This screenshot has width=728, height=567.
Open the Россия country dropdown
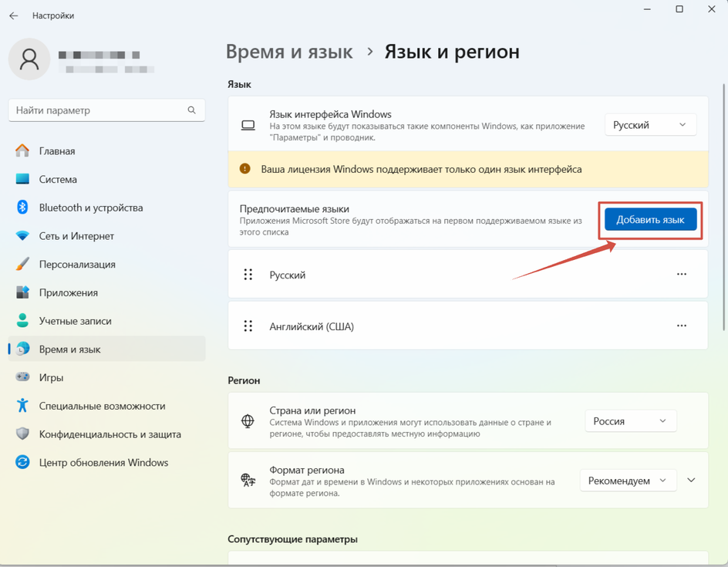[631, 420]
